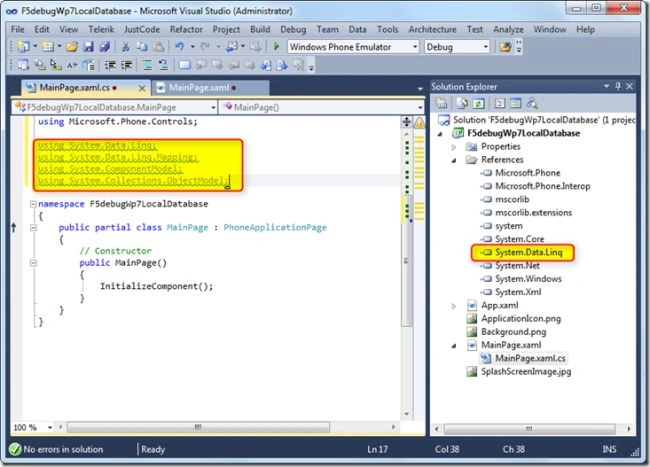Viewport: 650px width, 467px height.
Task: Click the Uncomment Selected Lines icon
Action: (x=163, y=65)
